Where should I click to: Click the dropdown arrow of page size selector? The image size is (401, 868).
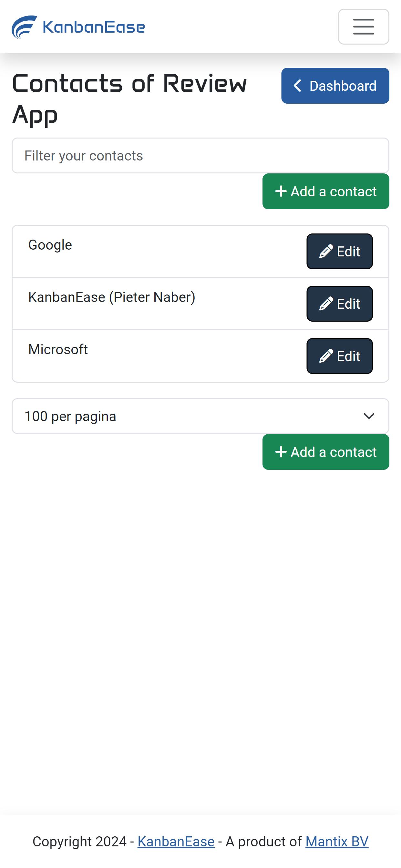pos(369,416)
